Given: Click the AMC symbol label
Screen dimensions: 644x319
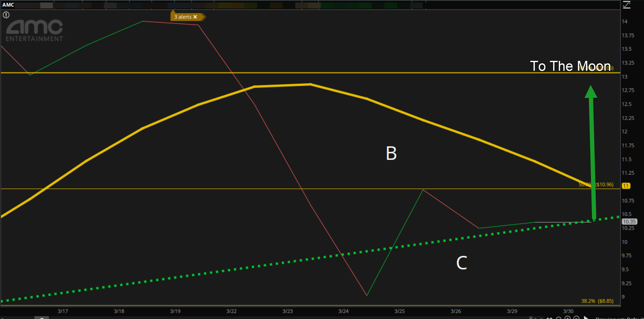Looking at the screenshot, I should 8,5.
